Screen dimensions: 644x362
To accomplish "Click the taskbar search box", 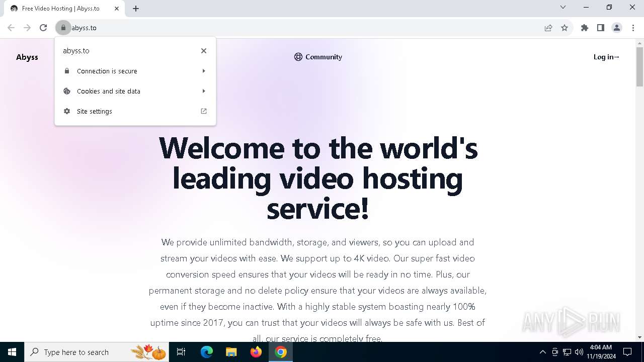I will [x=98, y=352].
